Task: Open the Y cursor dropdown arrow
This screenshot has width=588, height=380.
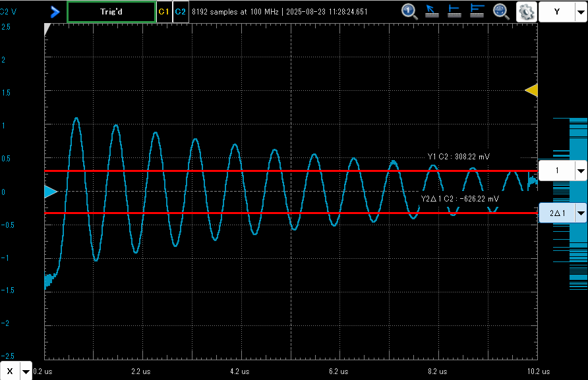Action: (x=581, y=12)
